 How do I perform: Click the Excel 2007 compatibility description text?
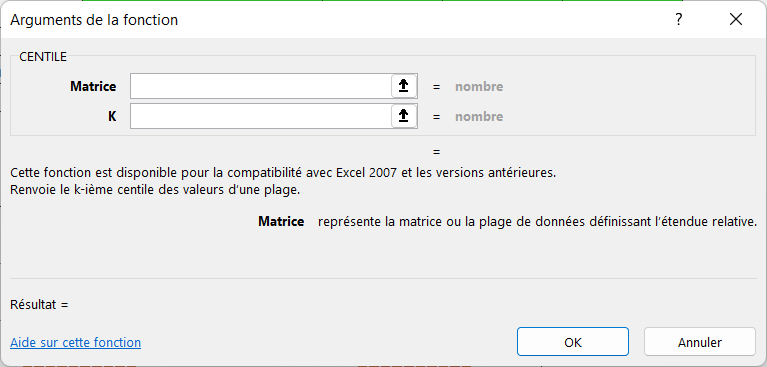pos(283,173)
